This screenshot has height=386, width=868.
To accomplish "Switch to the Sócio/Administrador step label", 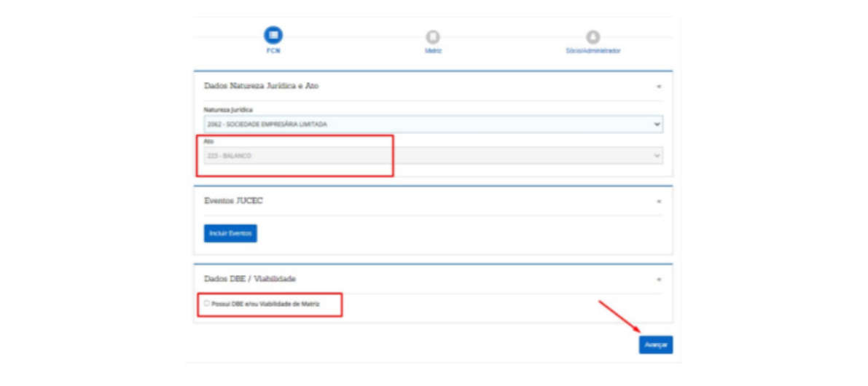I will click(593, 51).
